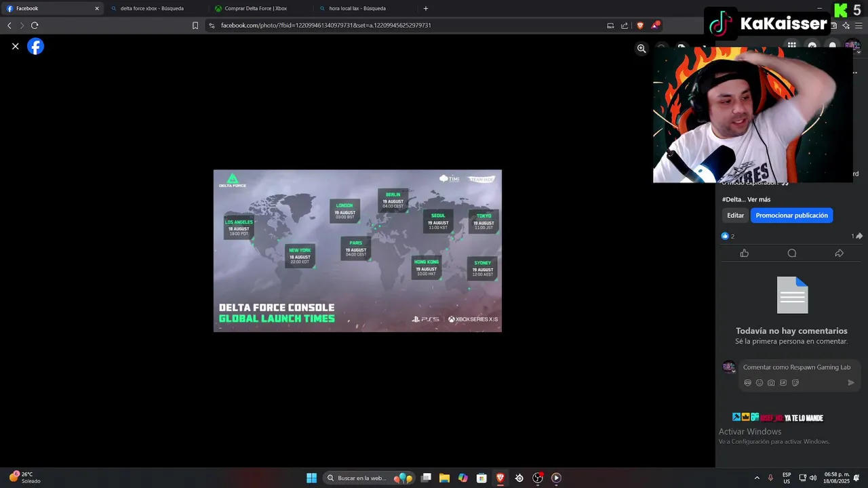
Task: Open the emoji picker in comment box
Action: [759, 383]
